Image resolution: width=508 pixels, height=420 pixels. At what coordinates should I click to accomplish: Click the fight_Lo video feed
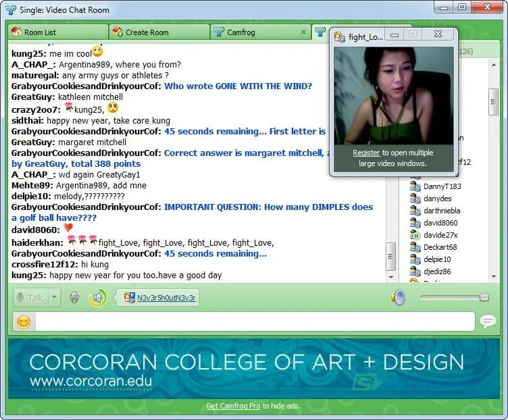pyautogui.click(x=394, y=96)
